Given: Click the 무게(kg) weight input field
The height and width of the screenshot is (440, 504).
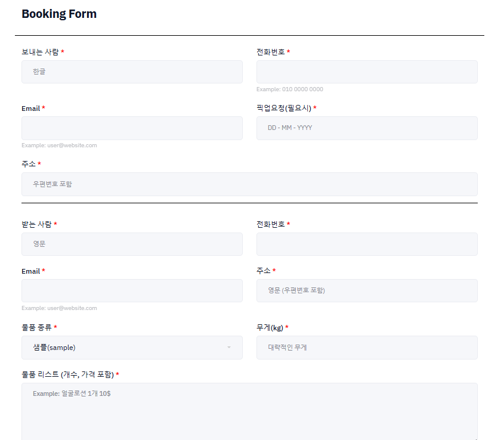Looking at the screenshot, I should (367, 348).
